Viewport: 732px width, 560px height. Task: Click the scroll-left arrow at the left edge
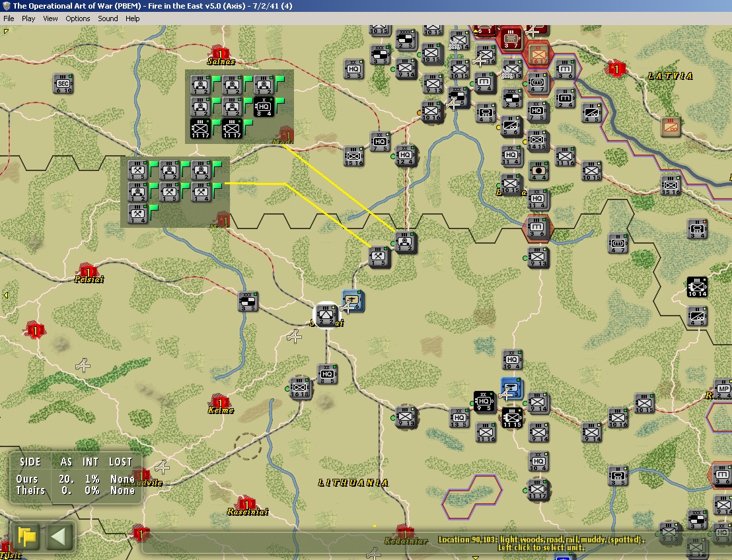(5, 295)
